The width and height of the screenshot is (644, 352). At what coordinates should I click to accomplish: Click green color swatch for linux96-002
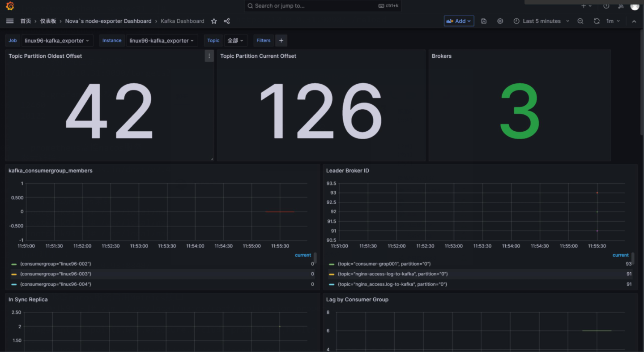click(x=14, y=264)
